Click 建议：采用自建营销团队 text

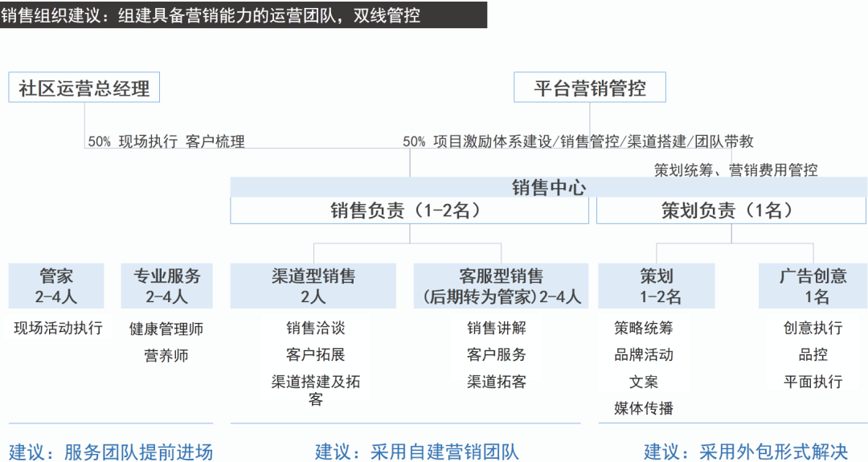(x=417, y=452)
